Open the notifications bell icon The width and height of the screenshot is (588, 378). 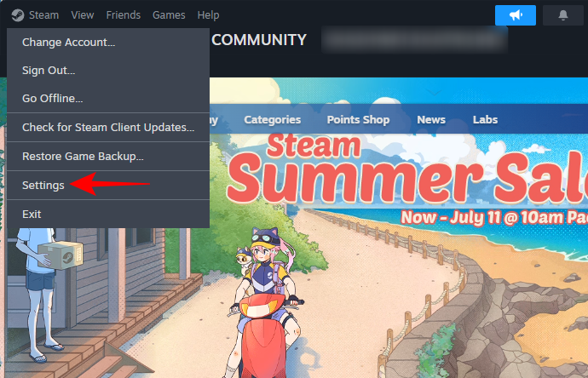tap(563, 15)
